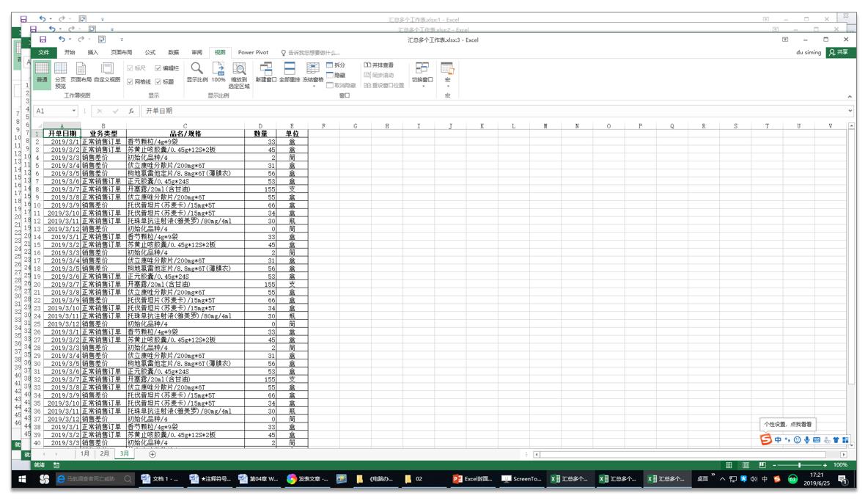Click the insert function fx icon
868x501 pixels.
(x=130, y=111)
